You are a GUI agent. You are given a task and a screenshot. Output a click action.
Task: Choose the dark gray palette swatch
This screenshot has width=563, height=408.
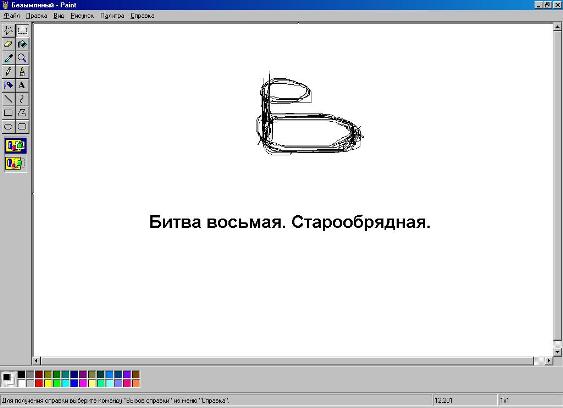[30, 375]
